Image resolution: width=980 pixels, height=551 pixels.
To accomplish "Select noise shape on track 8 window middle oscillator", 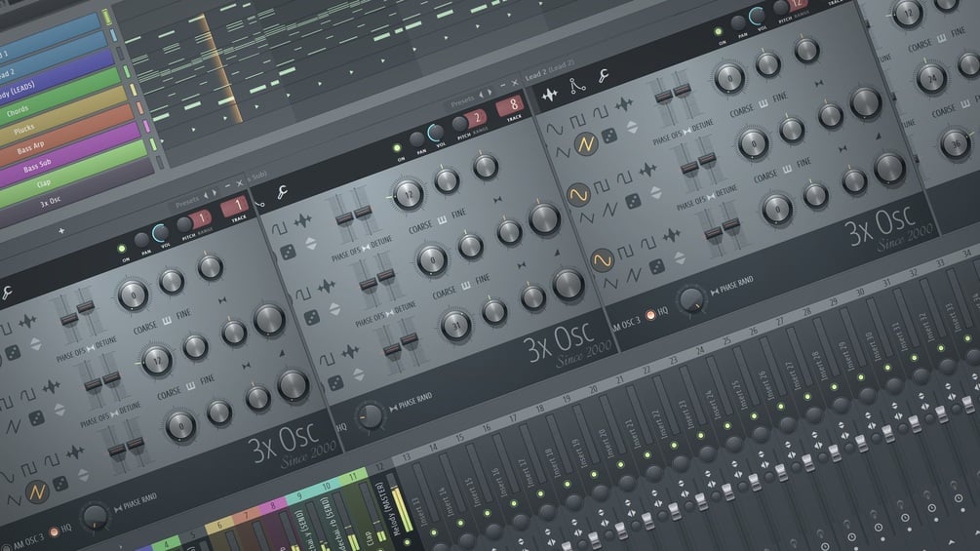I will pos(327,287).
